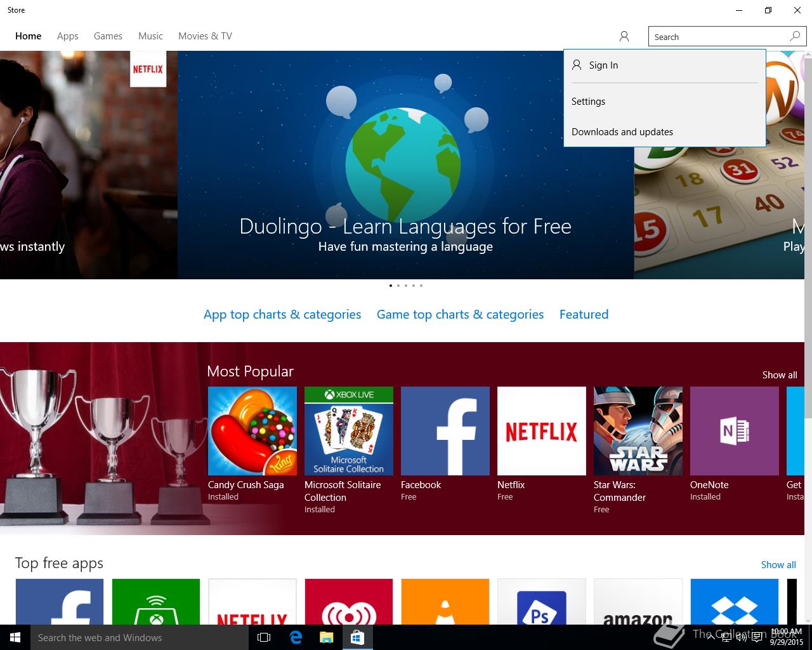
Task: Open Task View in taskbar
Action: pos(264,637)
